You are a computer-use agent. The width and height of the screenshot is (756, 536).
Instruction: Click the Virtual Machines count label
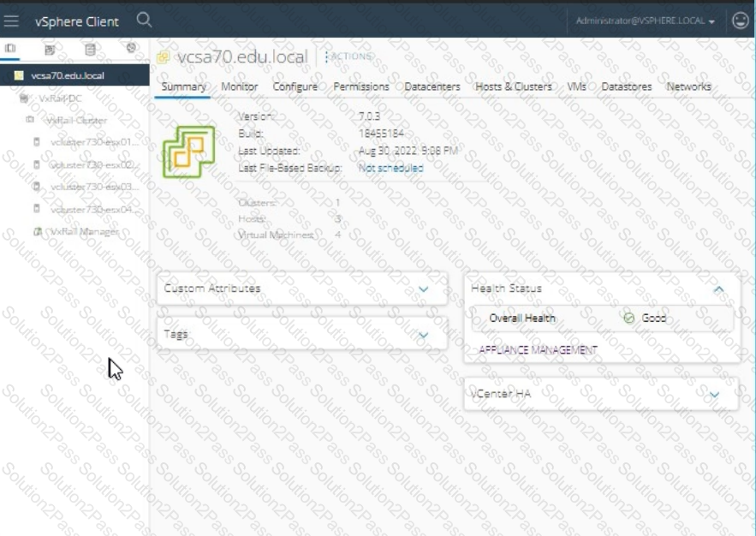[277, 235]
